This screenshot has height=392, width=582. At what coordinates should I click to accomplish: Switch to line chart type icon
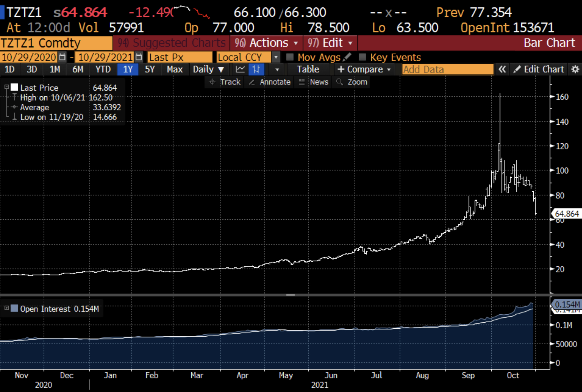click(x=240, y=69)
